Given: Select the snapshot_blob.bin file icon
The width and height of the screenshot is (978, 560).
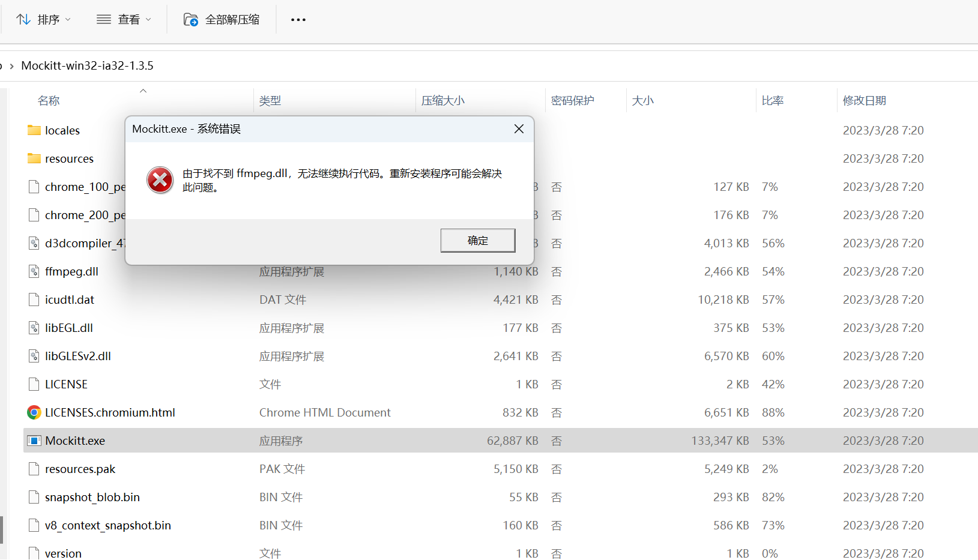Looking at the screenshot, I should point(34,497).
